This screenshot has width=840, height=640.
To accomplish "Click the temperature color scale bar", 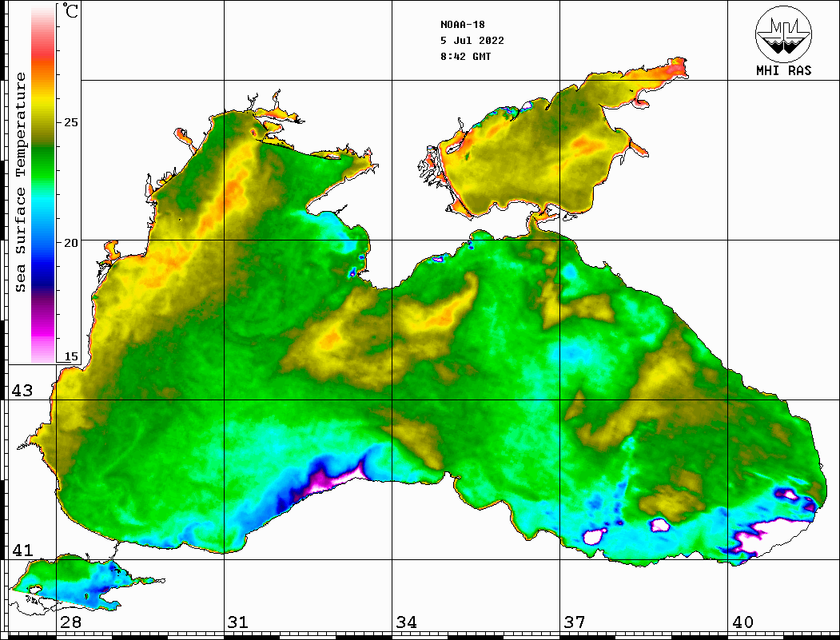I will [x=43, y=184].
